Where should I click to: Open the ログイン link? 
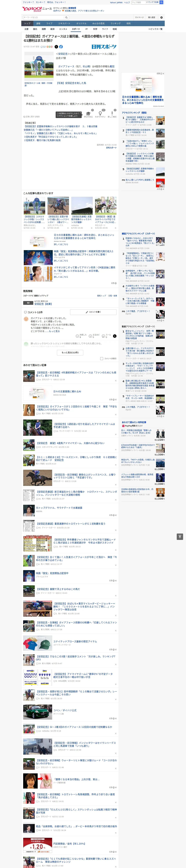57,11
